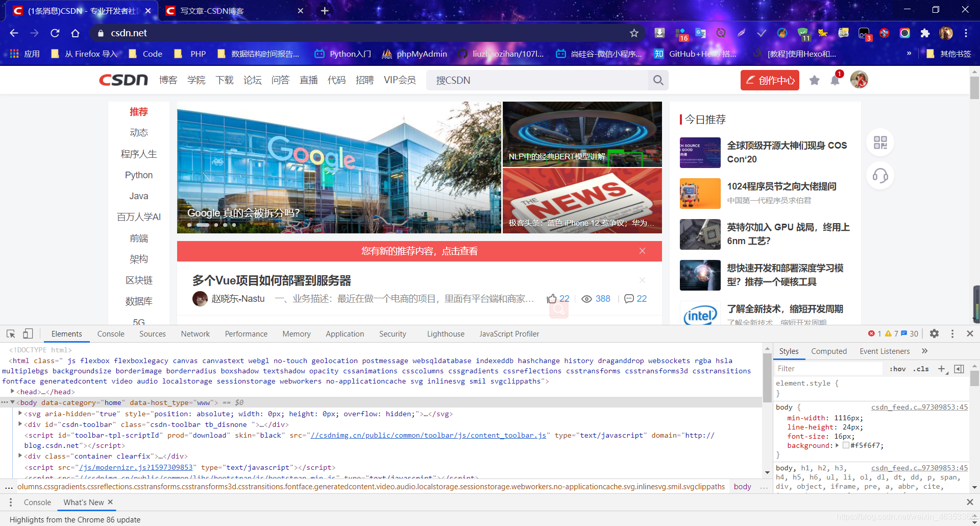
Task: Show more Styles pane tabs chevron
Action: coord(924,351)
